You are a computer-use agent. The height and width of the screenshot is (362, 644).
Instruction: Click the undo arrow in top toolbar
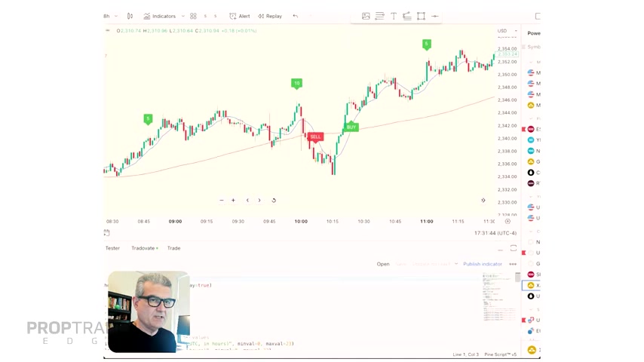tap(296, 16)
